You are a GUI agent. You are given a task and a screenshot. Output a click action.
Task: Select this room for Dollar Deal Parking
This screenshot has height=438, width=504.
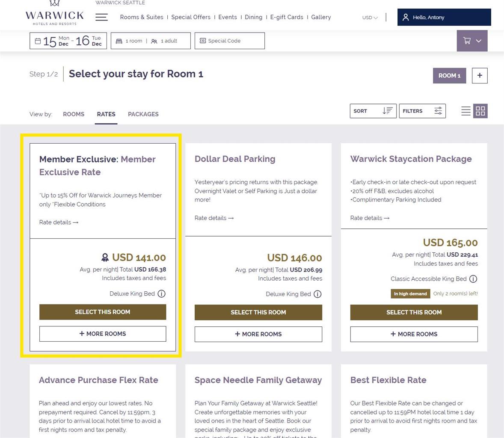(x=258, y=312)
